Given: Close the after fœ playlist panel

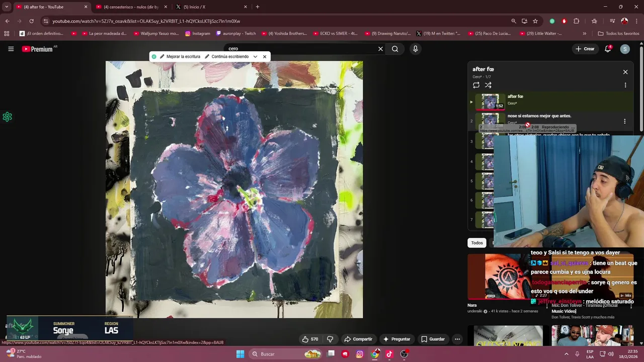Looking at the screenshot, I should pos(625,72).
